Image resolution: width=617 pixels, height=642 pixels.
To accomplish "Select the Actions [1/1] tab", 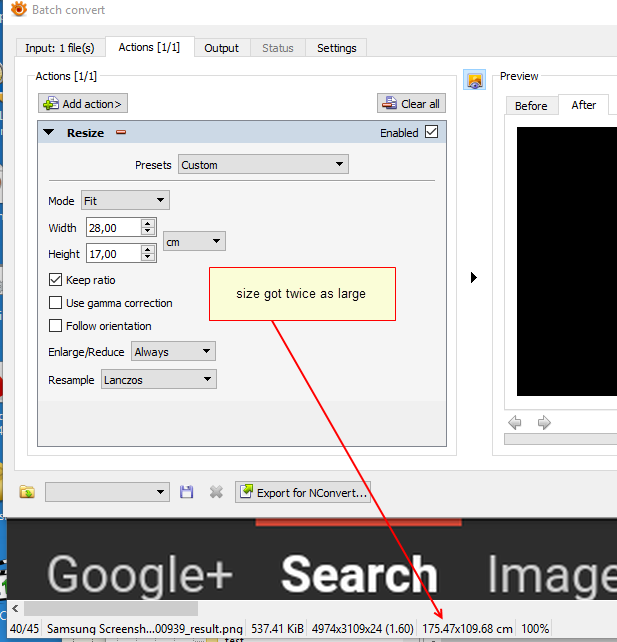I will coord(149,47).
